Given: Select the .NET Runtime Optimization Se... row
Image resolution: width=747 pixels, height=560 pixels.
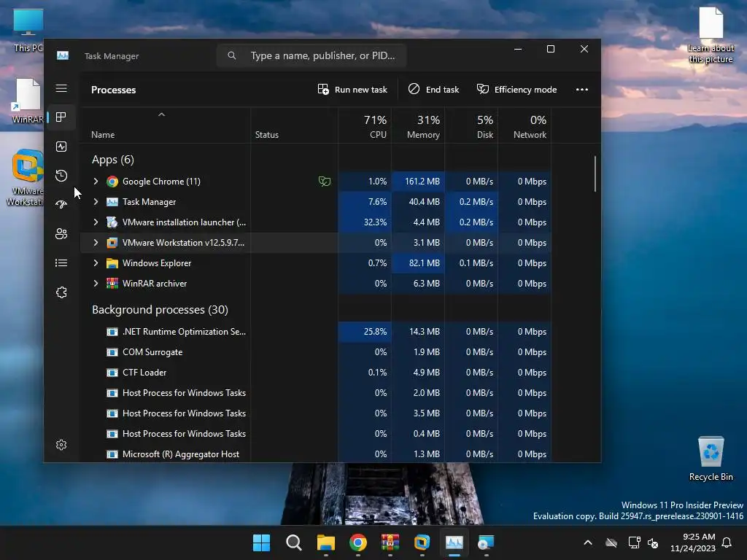Looking at the screenshot, I should coord(315,332).
